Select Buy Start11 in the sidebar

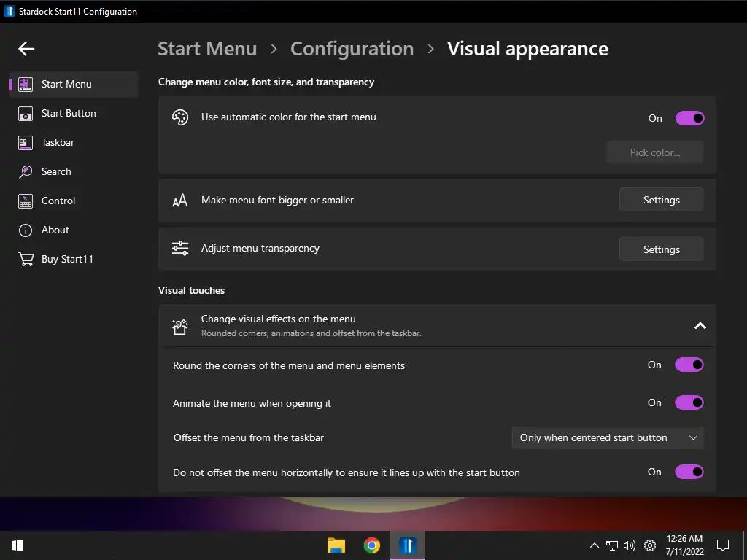[74, 259]
